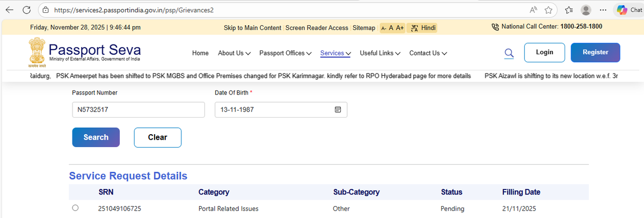Screen dimensions: 644x218
Task: Reset font size with the A button
Action: pyautogui.click(x=391, y=28)
